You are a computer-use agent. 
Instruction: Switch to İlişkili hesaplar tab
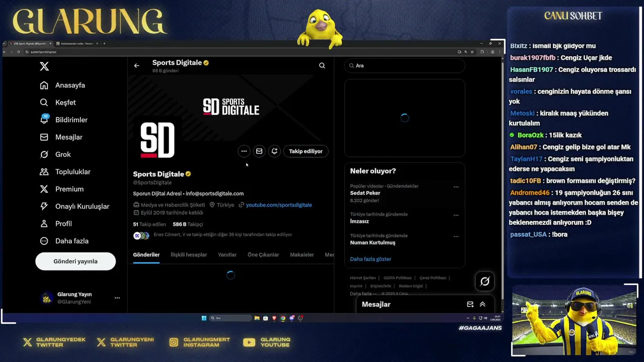[189, 255]
